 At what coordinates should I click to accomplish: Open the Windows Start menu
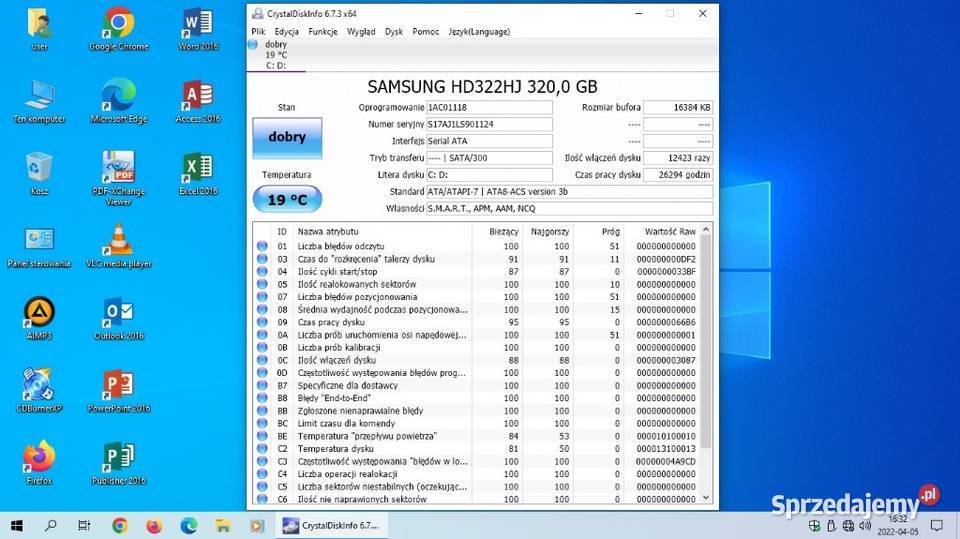point(17,526)
